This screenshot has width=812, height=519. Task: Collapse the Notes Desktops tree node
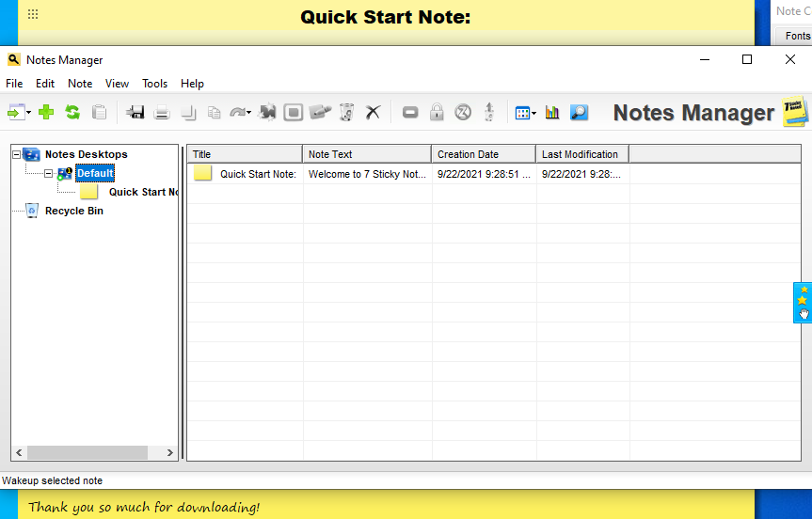coord(17,154)
